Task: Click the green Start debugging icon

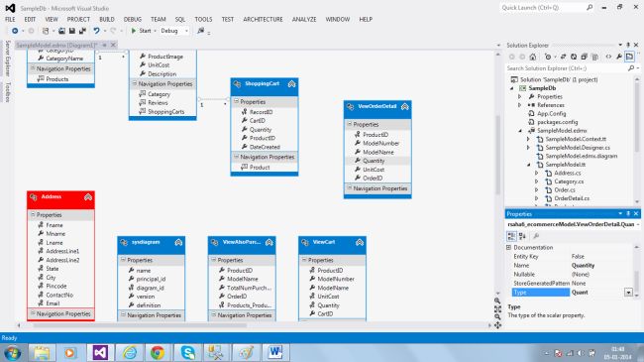Action: tap(134, 31)
